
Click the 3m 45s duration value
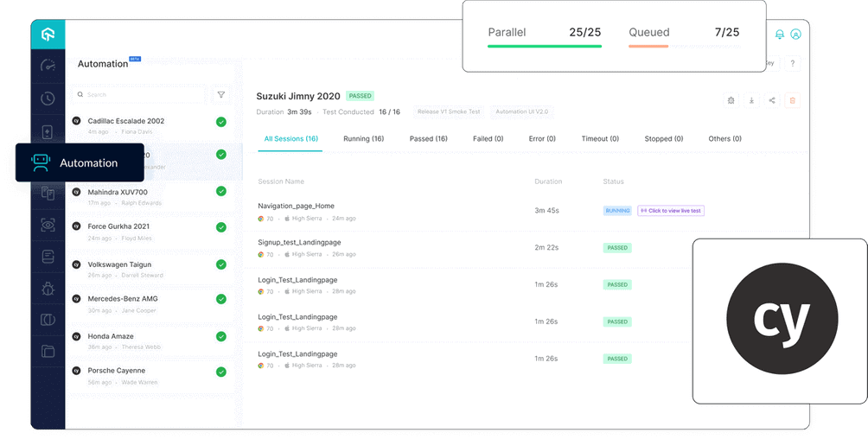point(547,210)
